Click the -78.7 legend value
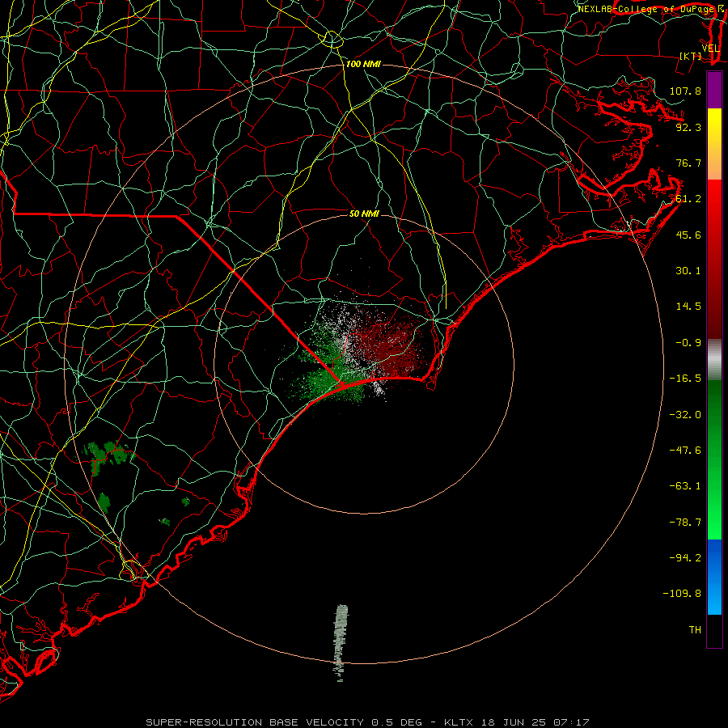 point(685,523)
